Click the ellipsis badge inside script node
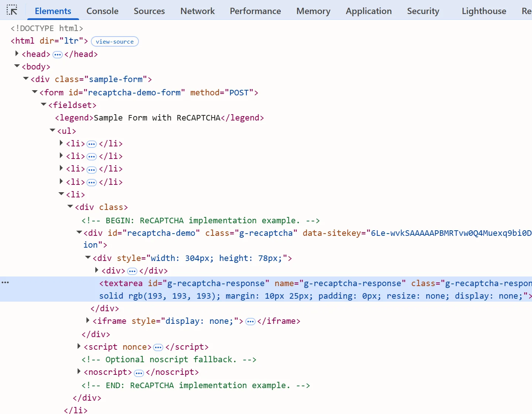 tap(158, 347)
